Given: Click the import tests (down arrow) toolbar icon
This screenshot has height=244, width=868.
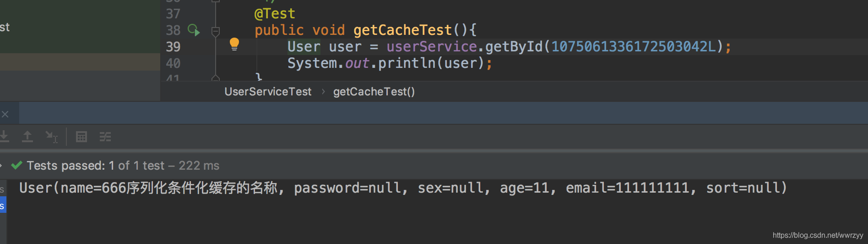Looking at the screenshot, I should pyautogui.click(x=4, y=137).
